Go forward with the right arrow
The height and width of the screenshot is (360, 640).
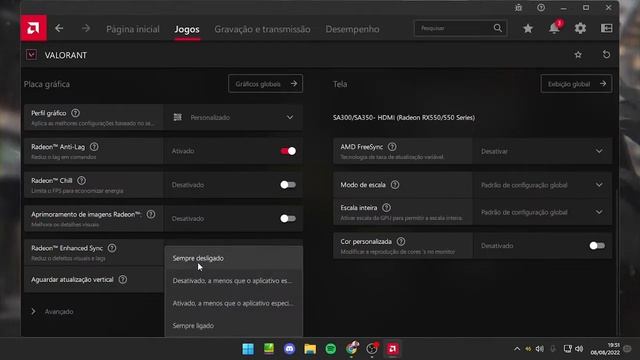tap(86, 28)
